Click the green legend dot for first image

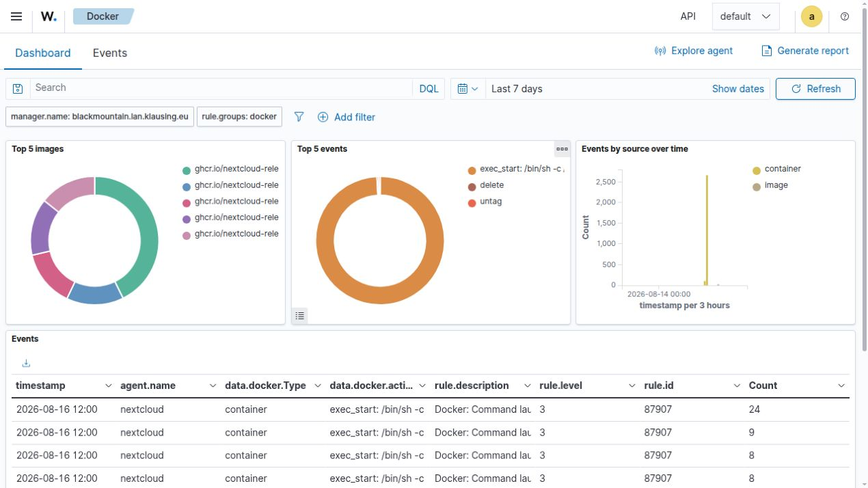tap(187, 171)
